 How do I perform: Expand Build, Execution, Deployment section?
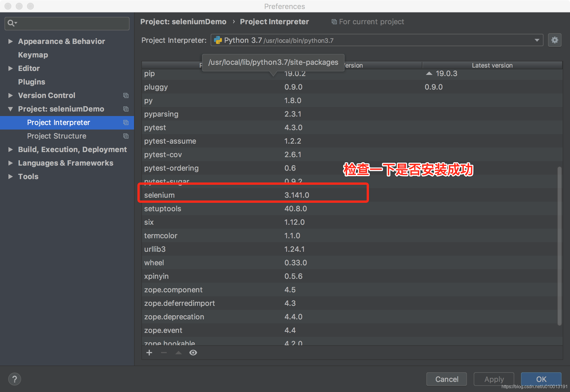(x=10, y=150)
